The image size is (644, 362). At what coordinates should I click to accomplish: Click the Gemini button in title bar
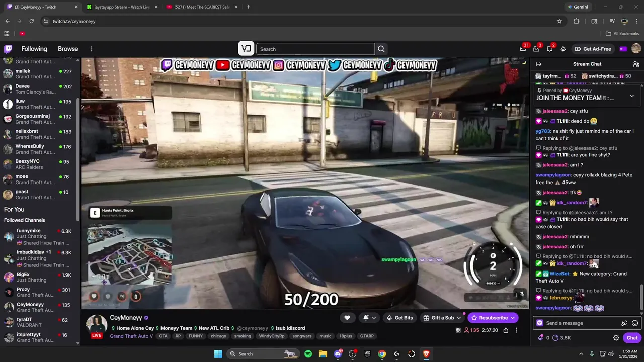(x=577, y=7)
